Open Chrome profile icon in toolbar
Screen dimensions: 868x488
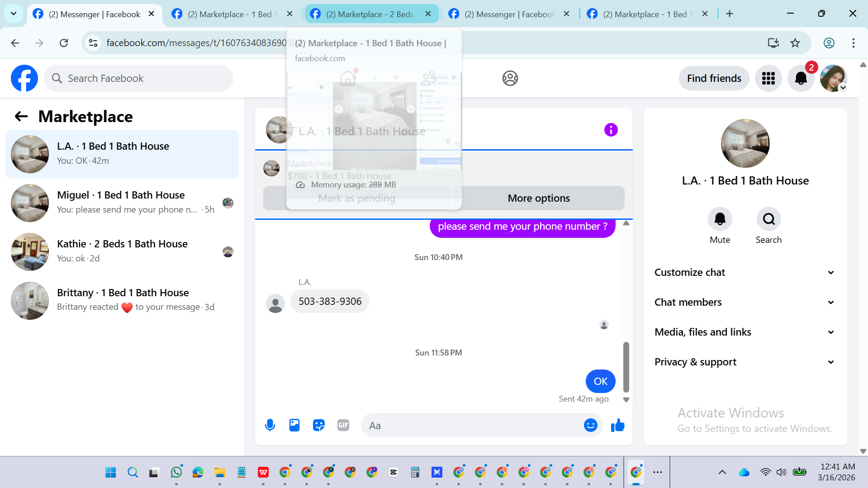tap(829, 43)
